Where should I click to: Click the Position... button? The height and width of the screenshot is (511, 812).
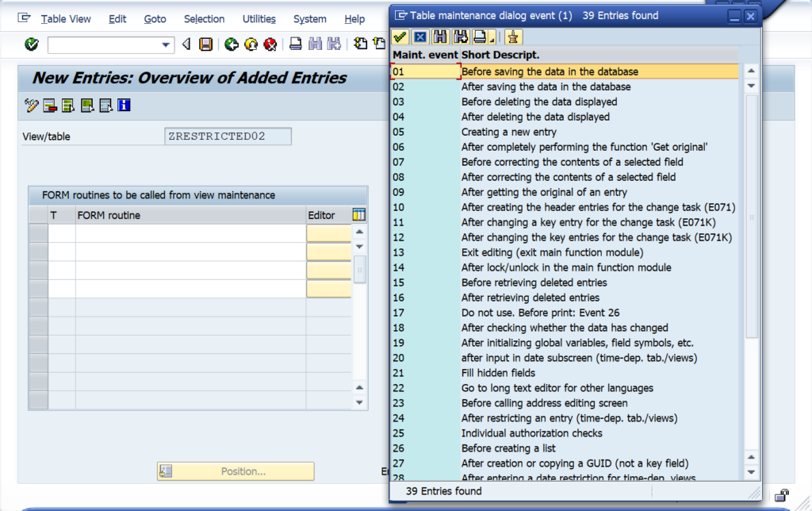coord(236,471)
